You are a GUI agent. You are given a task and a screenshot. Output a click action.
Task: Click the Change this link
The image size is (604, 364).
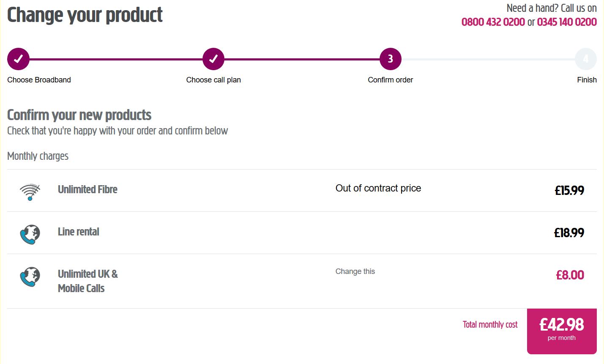[355, 271]
